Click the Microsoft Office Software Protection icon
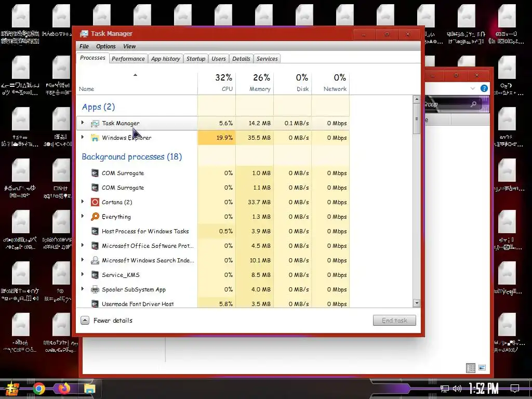The image size is (532, 399). tap(95, 246)
